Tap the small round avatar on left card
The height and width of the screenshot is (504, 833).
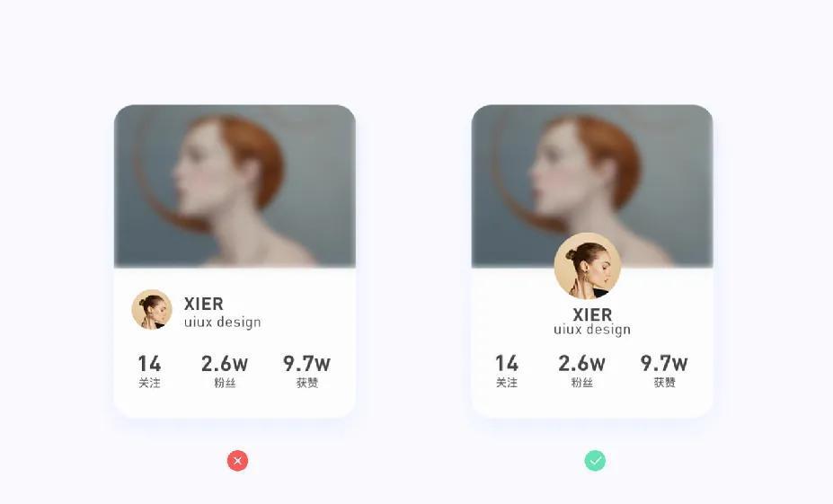point(152,310)
